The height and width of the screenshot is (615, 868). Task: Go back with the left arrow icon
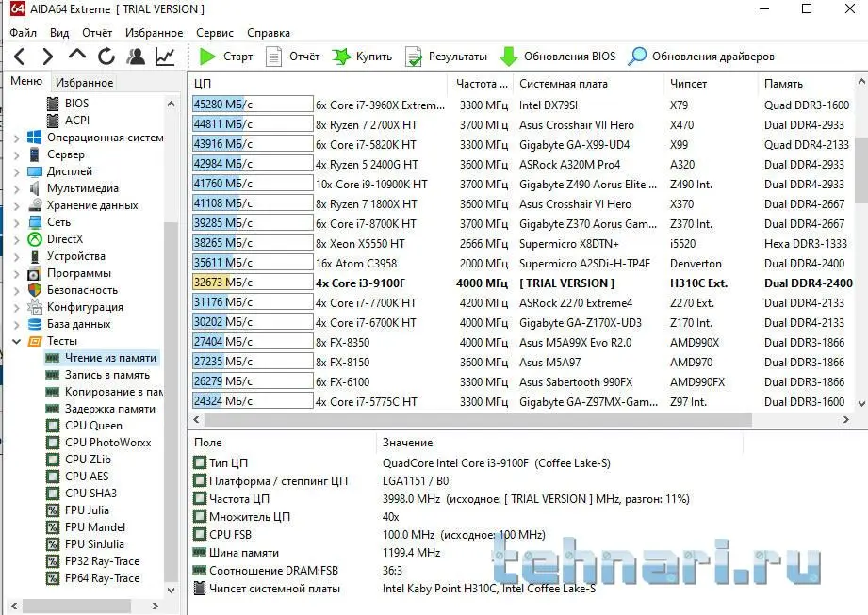coord(20,56)
